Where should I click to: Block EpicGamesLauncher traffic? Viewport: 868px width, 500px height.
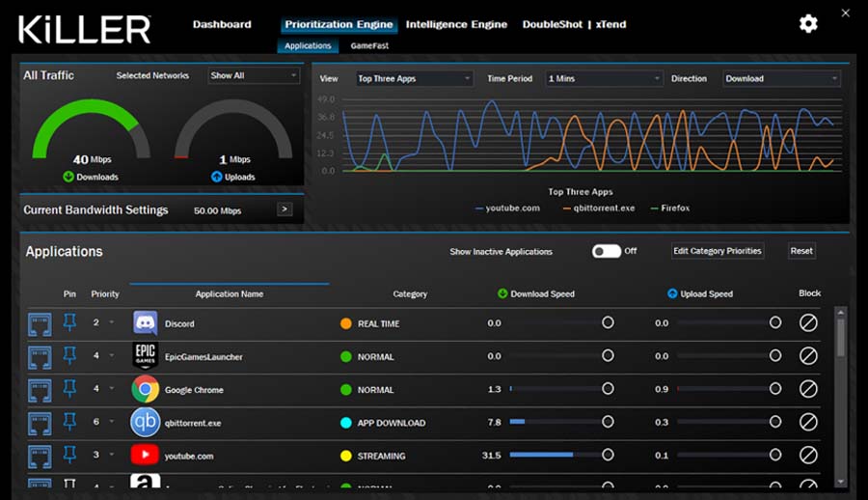point(808,356)
